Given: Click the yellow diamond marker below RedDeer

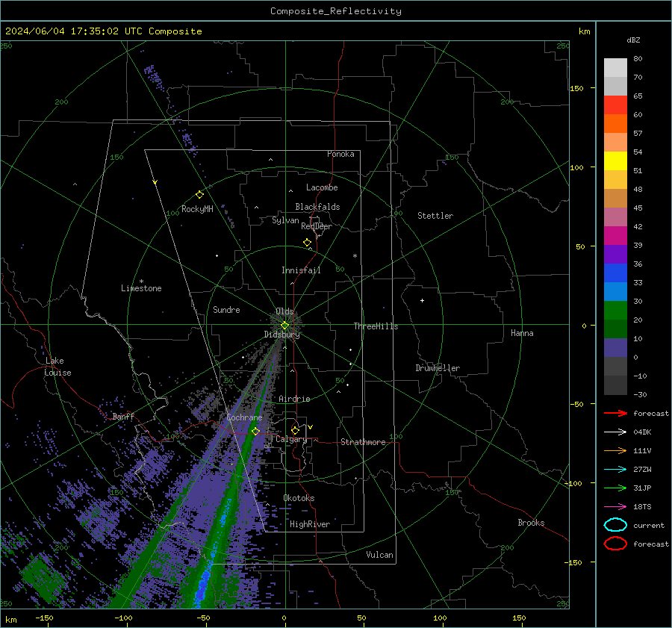Looking at the screenshot, I should [x=308, y=243].
